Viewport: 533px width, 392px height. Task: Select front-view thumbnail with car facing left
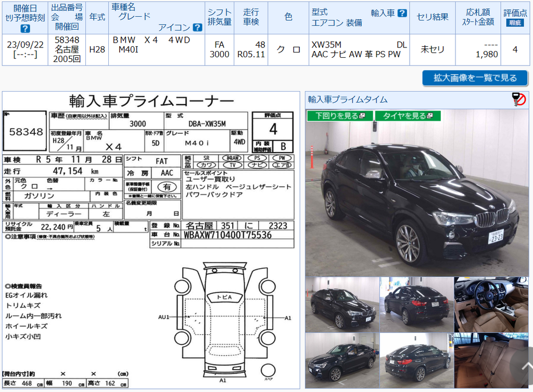(x=342, y=361)
